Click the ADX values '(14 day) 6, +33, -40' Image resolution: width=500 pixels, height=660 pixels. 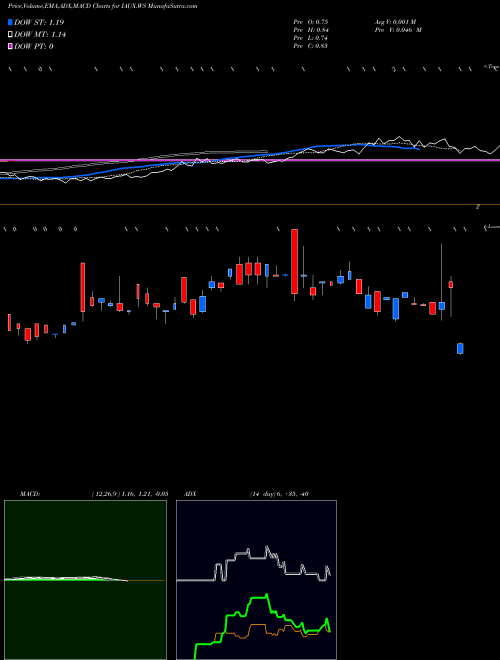click(278, 494)
